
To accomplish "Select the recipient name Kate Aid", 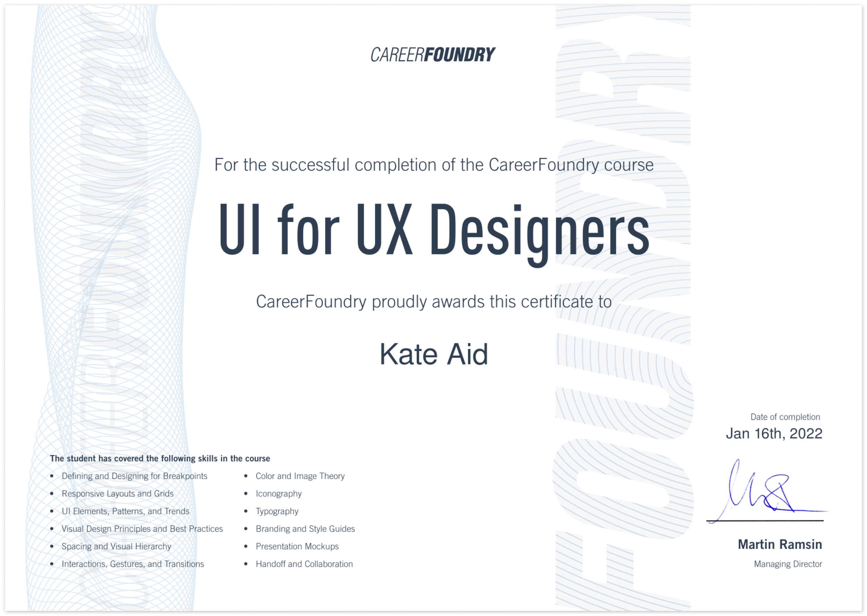I will 434,354.
